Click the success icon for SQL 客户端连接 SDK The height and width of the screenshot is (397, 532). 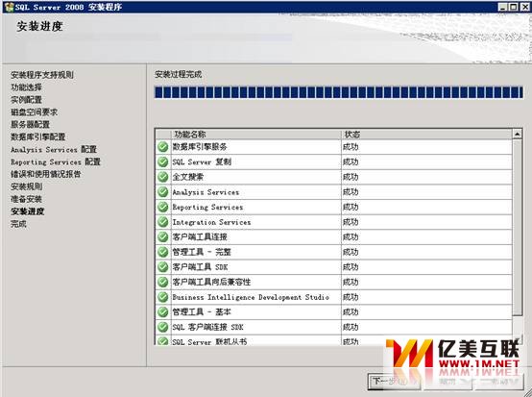[163, 327]
